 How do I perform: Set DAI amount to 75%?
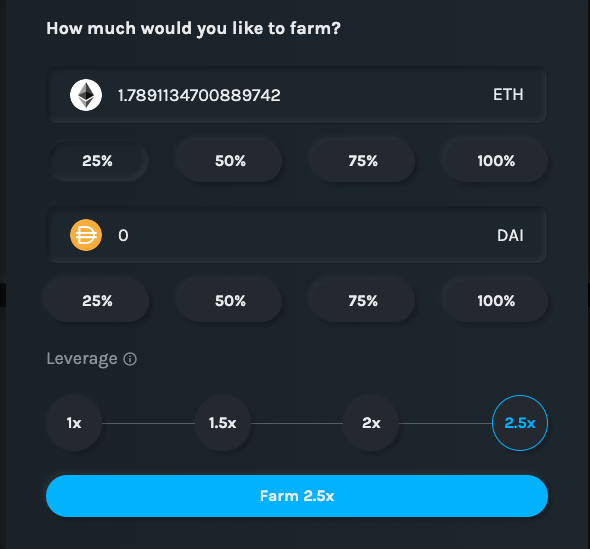(x=363, y=301)
